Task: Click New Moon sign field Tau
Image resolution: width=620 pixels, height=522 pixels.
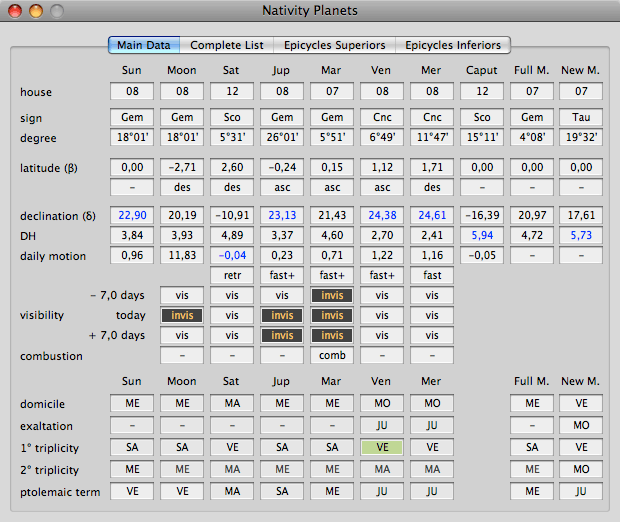Action: pyautogui.click(x=581, y=117)
